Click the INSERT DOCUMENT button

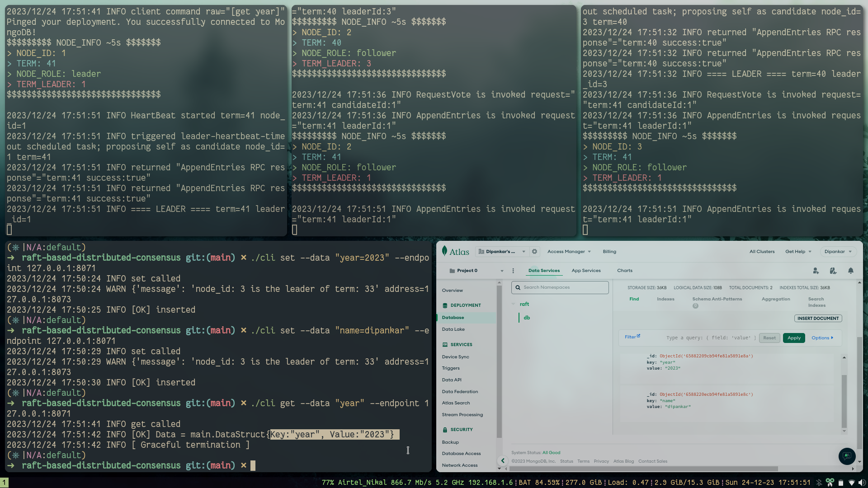point(817,318)
